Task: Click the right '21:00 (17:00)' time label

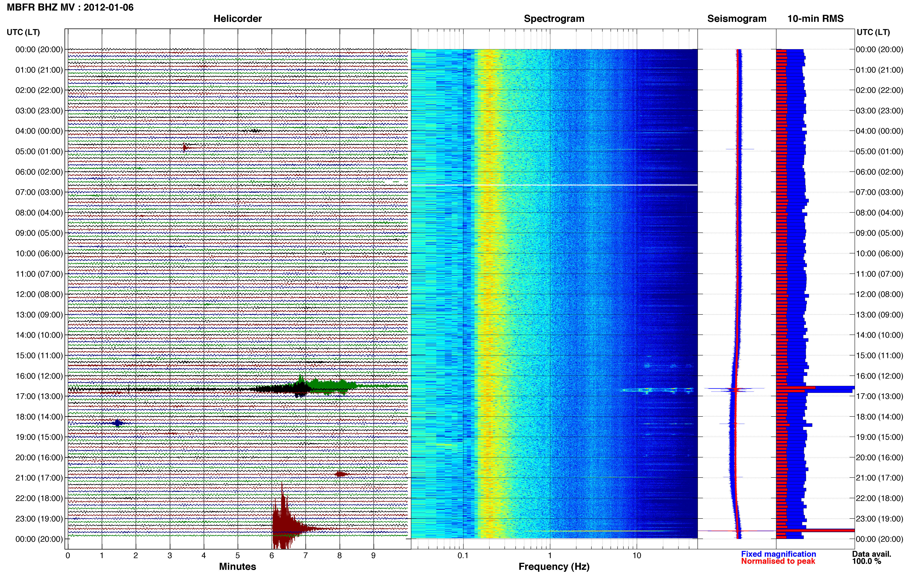Action: click(879, 478)
